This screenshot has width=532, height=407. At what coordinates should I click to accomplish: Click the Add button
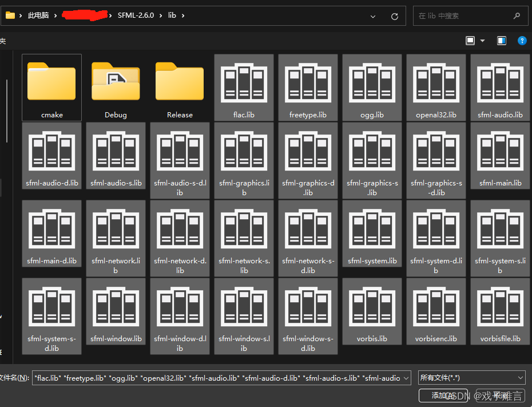pos(443,396)
